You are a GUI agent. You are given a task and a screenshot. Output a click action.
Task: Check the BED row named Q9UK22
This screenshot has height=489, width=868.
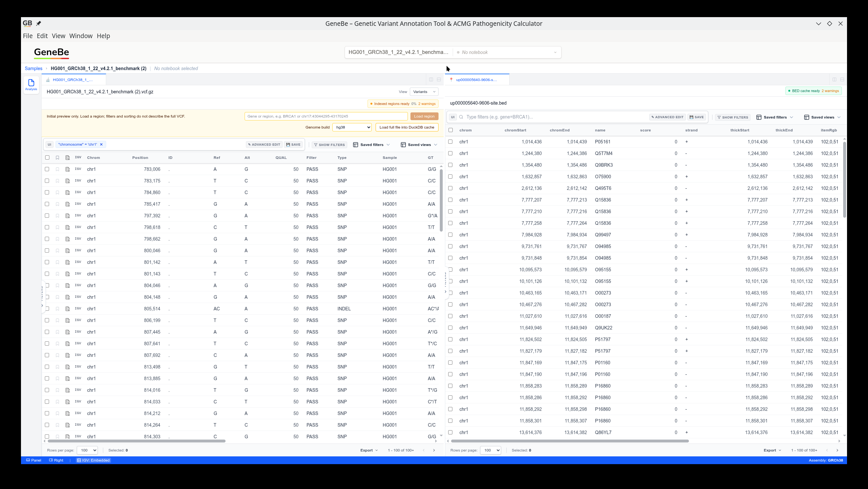click(450, 328)
